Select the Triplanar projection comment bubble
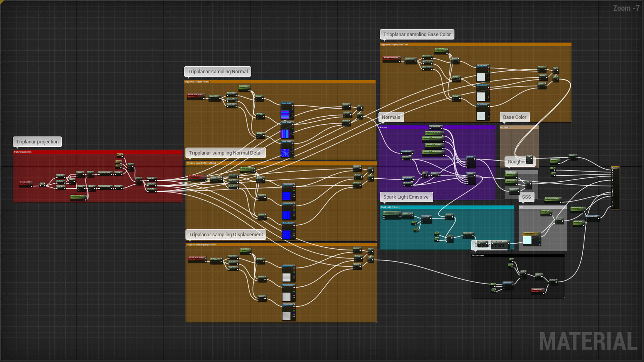 coord(37,142)
